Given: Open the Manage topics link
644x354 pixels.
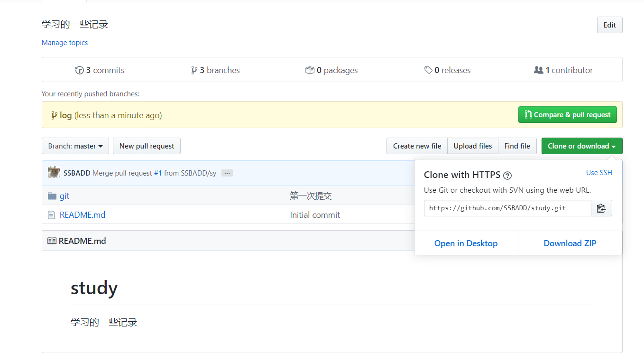Looking at the screenshot, I should click(x=64, y=43).
